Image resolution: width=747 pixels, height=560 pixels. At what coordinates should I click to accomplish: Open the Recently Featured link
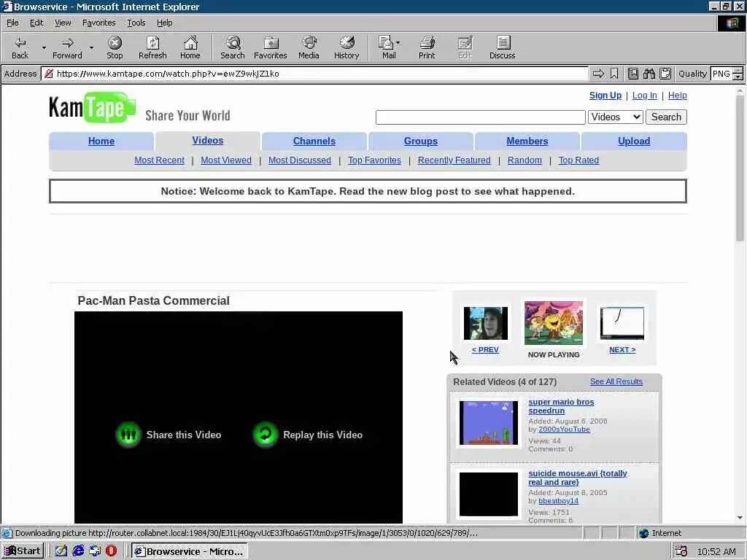click(x=454, y=160)
